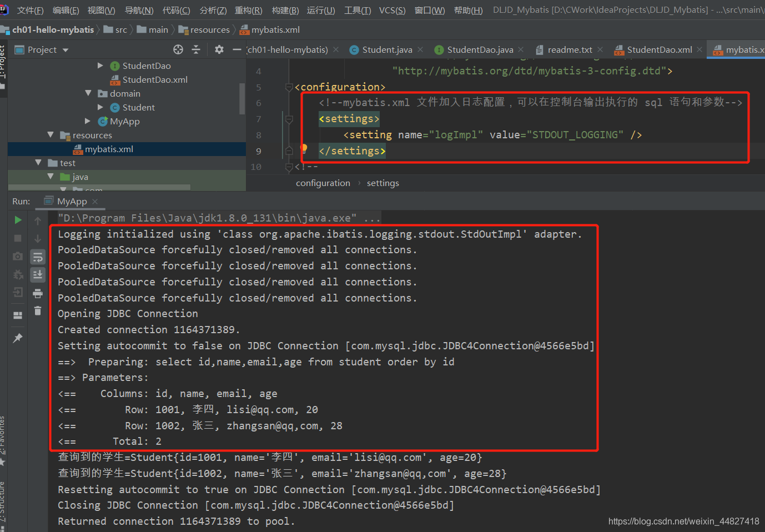Open the 构建(B) menu
Screen dimensions: 765x532
tap(285, 11)
